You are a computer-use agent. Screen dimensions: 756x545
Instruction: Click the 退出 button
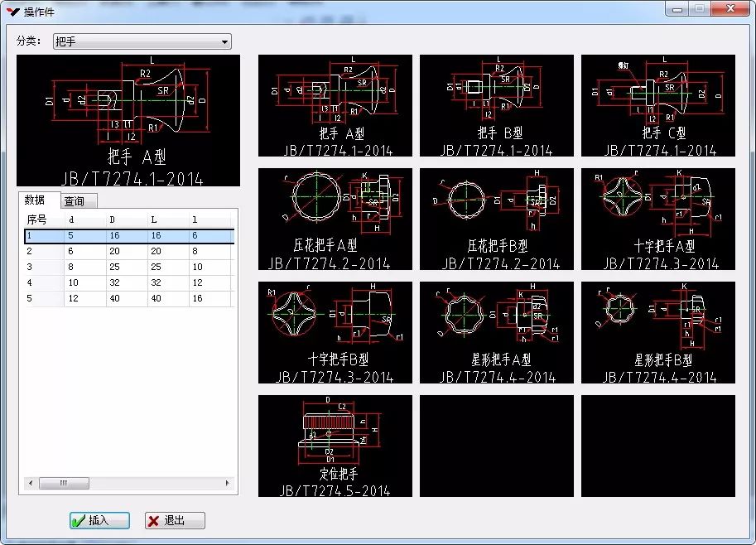tap(175, 520)
